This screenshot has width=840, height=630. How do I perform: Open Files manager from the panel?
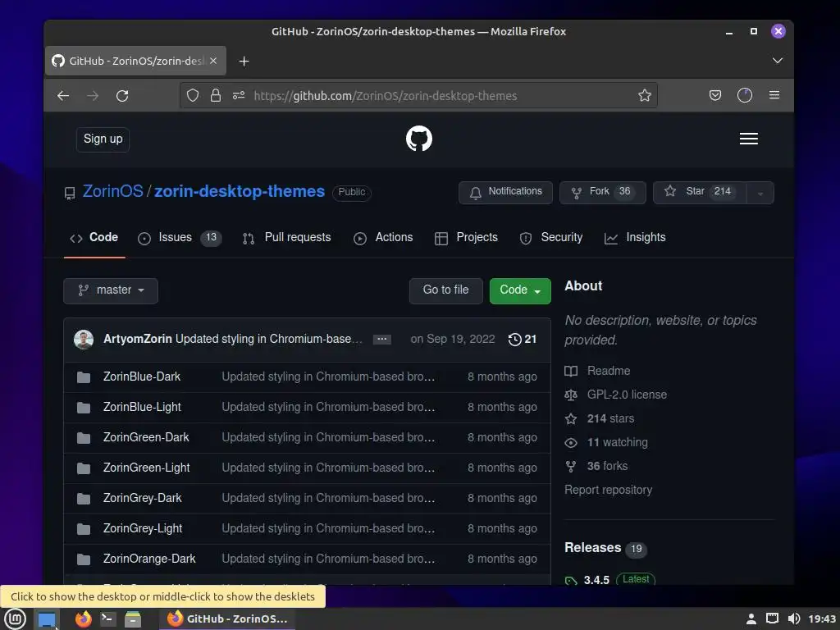tap(132, 619)
